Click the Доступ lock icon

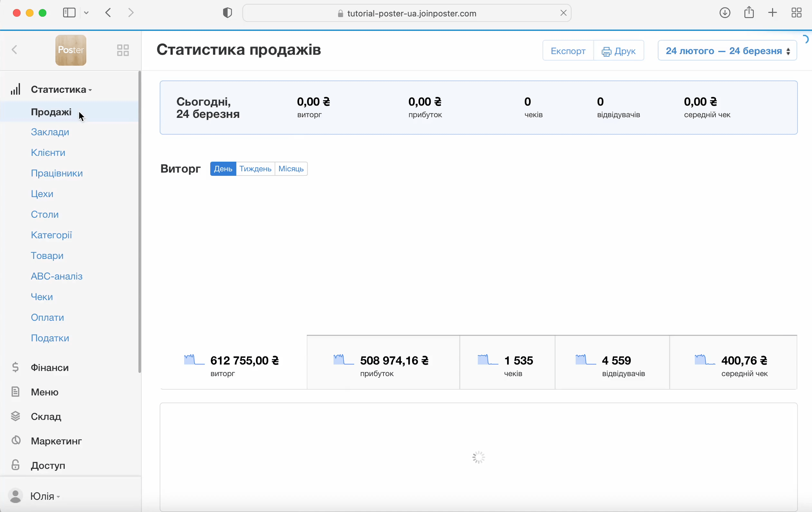[x=15, y=465]
